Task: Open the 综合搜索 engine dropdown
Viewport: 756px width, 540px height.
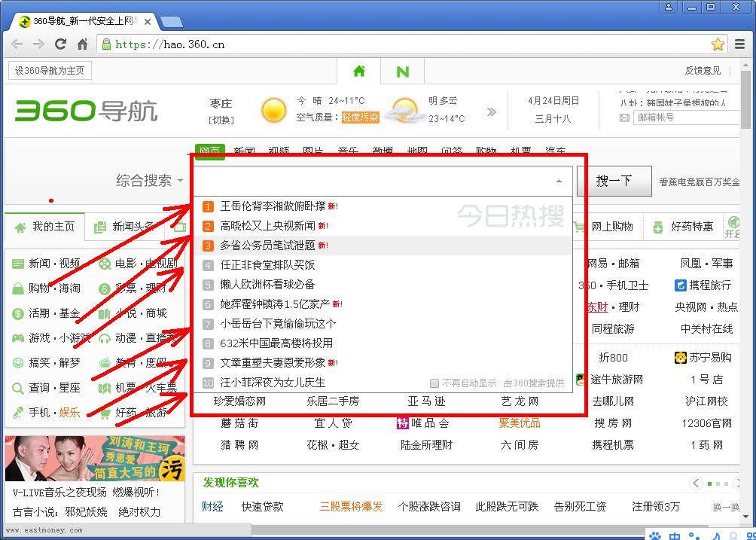Action: coord(149,181)
